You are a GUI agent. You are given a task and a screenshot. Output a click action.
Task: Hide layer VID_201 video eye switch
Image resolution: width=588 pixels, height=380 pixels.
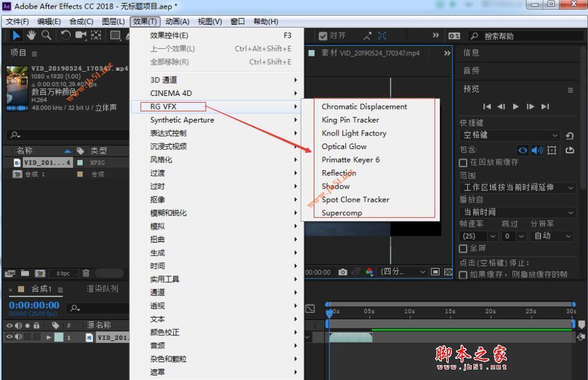10,337
